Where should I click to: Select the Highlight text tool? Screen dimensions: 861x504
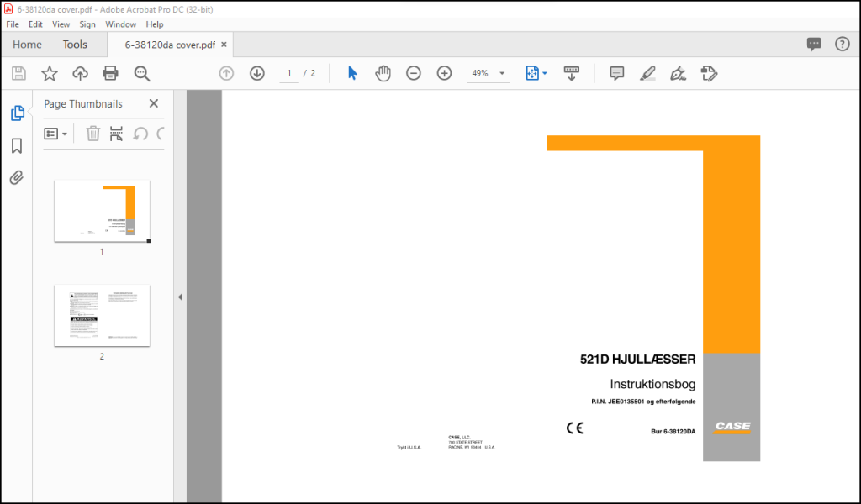pyautogui.click(x=648, y=73)
